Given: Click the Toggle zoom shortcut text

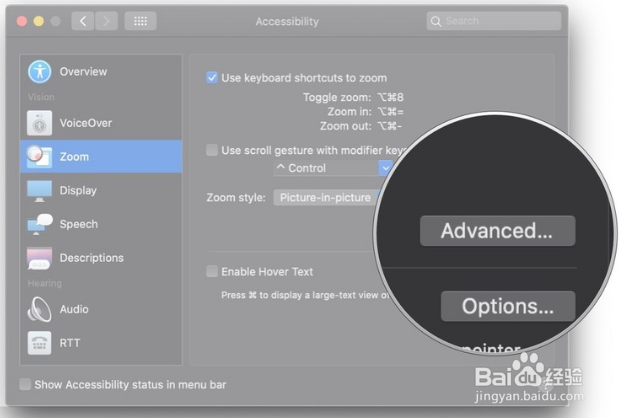Looking at the screenshot, I should (x=353, y=97).
